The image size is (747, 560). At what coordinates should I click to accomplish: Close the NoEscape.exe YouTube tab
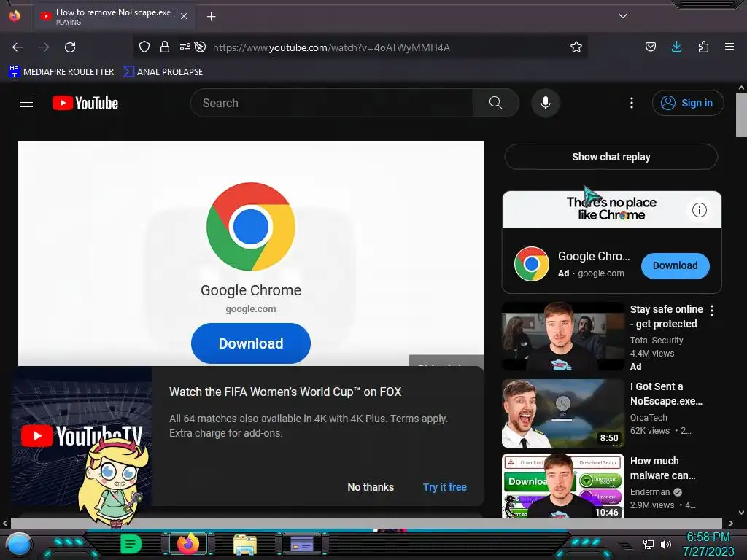point(184,16)
